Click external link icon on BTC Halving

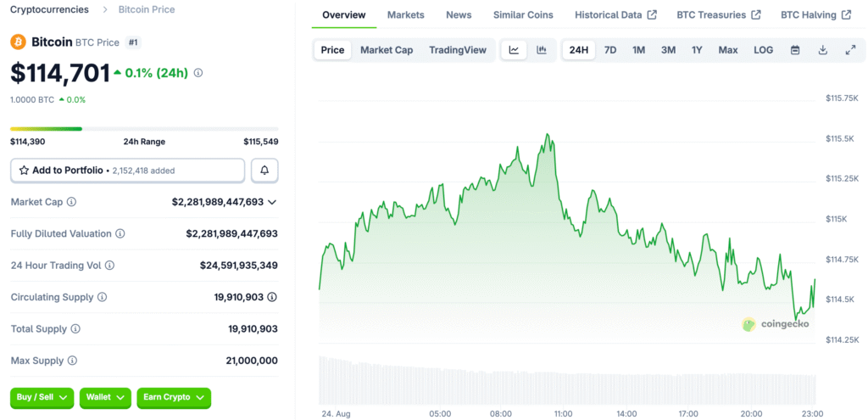point(846,15)
